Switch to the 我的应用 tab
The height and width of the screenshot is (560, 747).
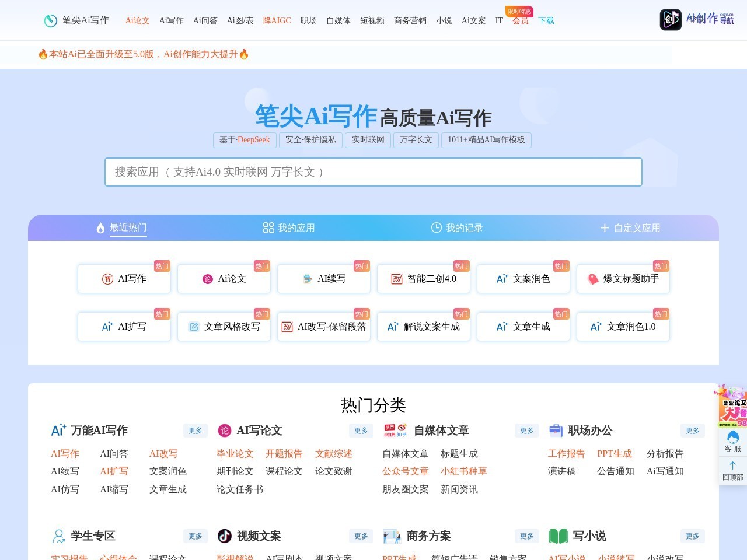(x=289, y=228)
